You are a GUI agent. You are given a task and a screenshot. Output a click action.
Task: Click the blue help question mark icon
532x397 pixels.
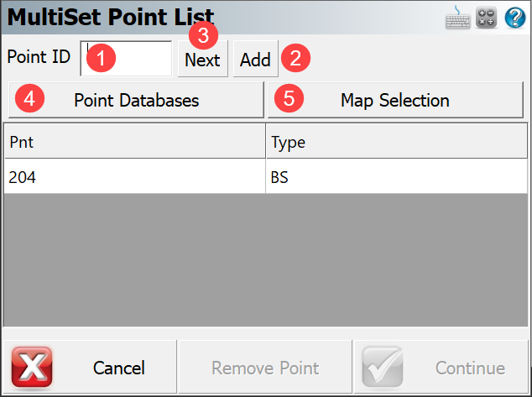coord(514,18)
